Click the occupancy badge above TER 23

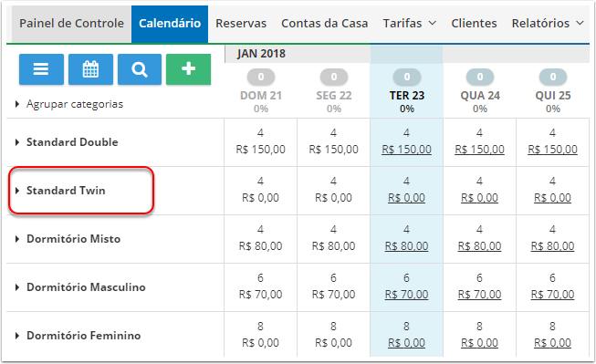407,78
